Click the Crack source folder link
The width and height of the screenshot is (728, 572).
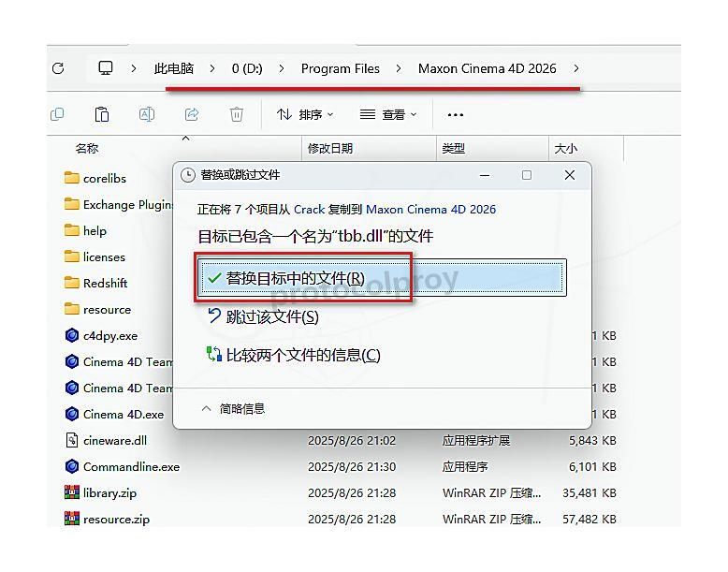tap(309, 210)
